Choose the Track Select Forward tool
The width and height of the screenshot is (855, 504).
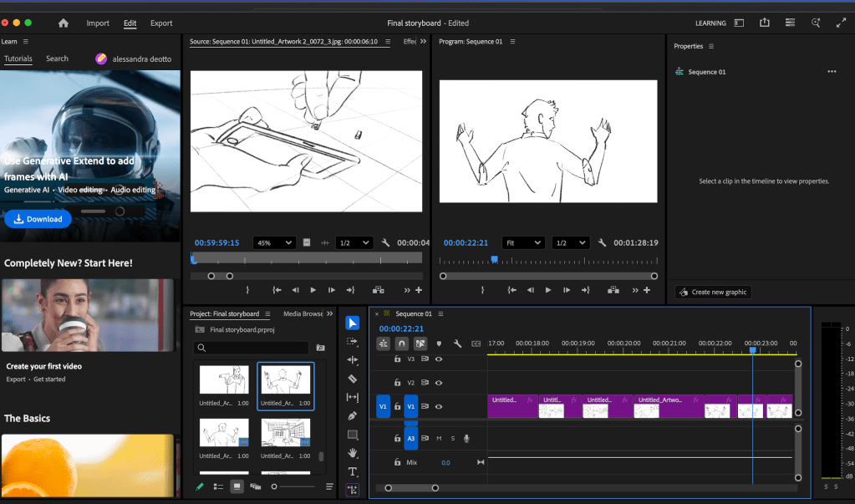353,342
